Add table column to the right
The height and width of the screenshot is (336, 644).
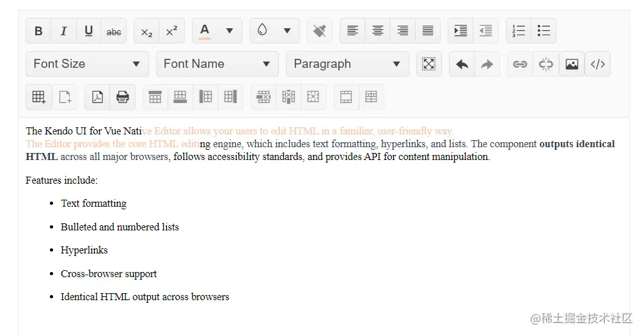(x=230, y=97)
